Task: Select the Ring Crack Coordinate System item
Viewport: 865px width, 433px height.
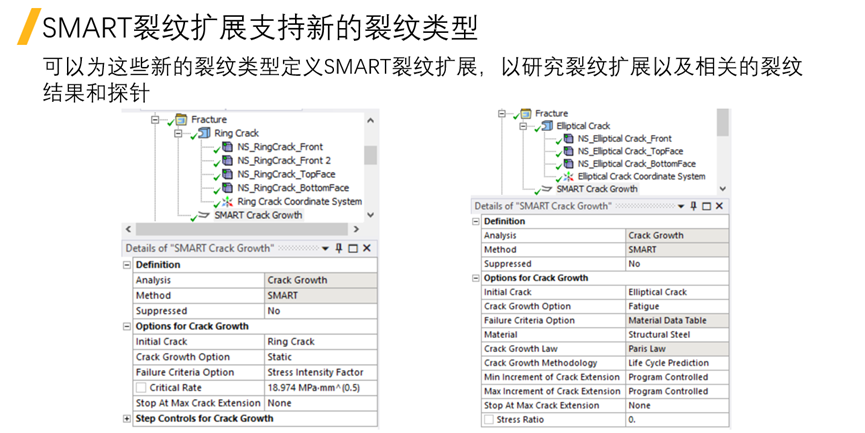Action: point(300,201)
